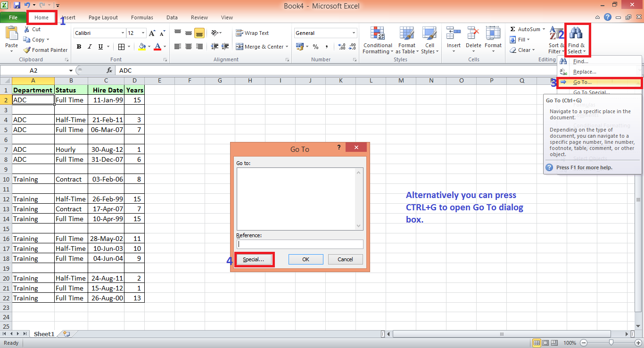Viewport: 644px width, 348px height.
Task: Switch to Page Layout view in status bar
Action: click(x=546, y=343)
